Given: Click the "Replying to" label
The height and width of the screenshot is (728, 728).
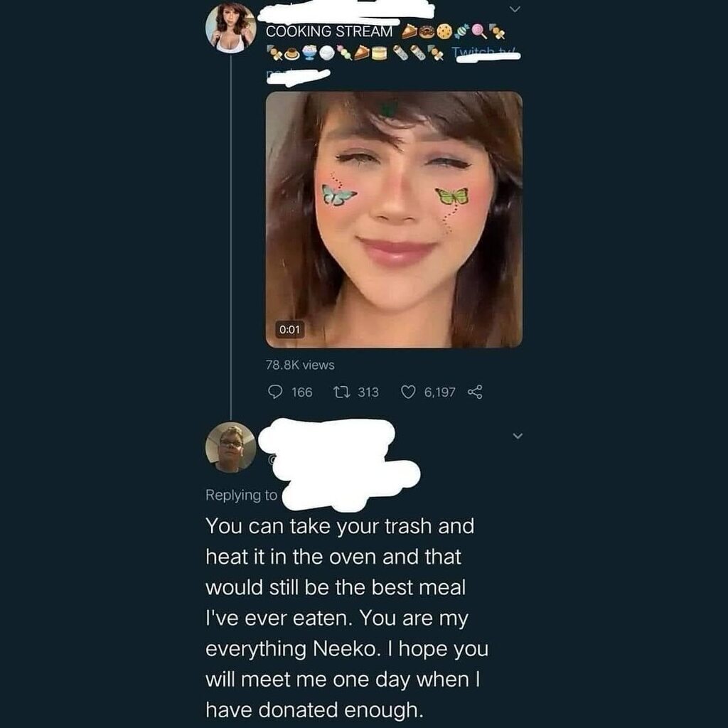Looking at the screenshot, I should [x=241, y=496].
